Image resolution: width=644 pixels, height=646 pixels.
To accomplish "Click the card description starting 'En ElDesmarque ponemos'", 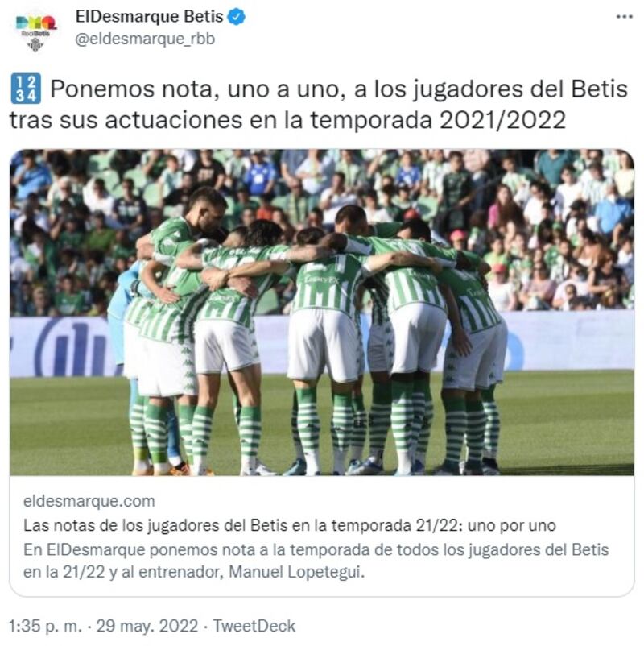I will (316, 561).
